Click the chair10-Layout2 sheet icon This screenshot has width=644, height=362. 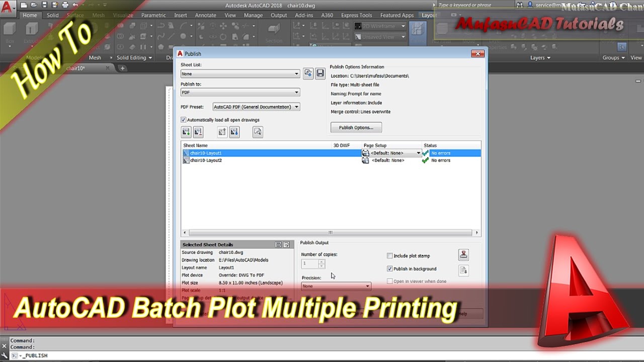click(x=186, y=160)
